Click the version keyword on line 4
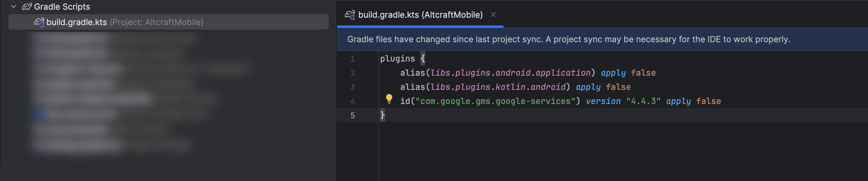868x181 pixels. 603,101
